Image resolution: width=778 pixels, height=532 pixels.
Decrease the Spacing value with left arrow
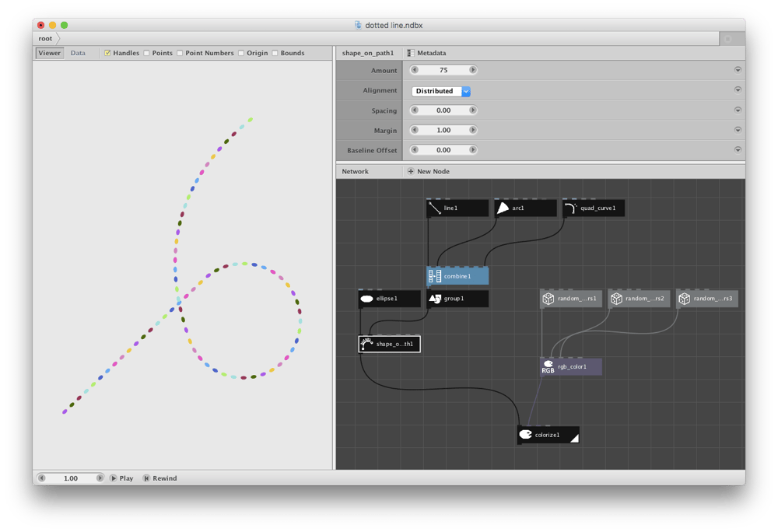[415, 110]
